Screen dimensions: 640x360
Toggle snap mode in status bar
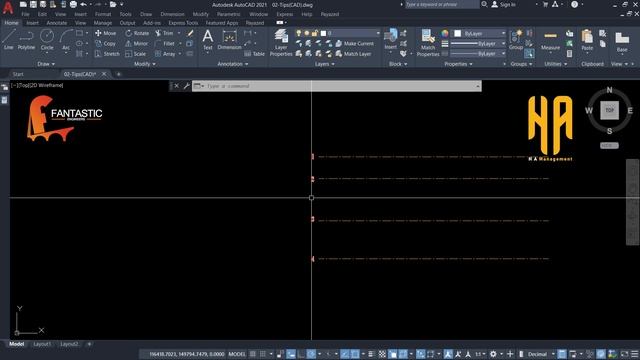[263, 354]
